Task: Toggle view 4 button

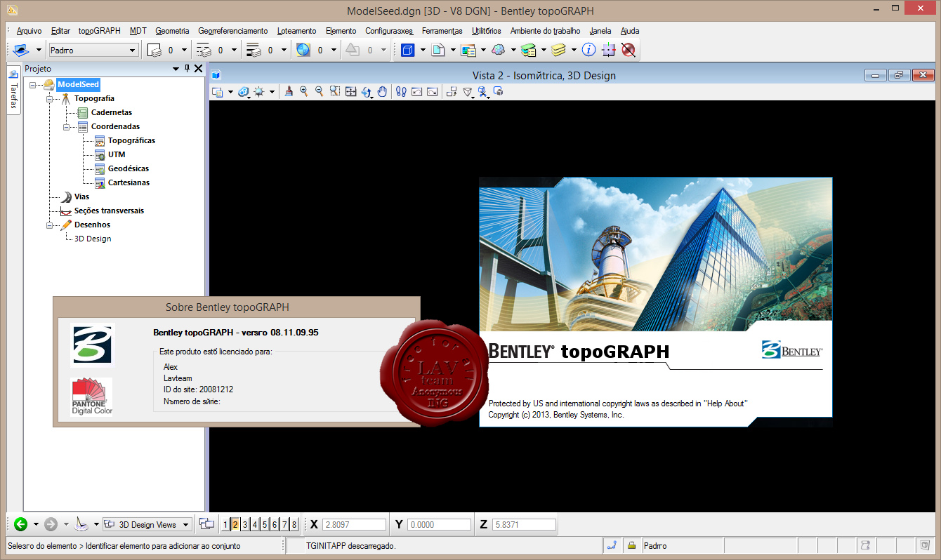Action: (x=255, y=524)
